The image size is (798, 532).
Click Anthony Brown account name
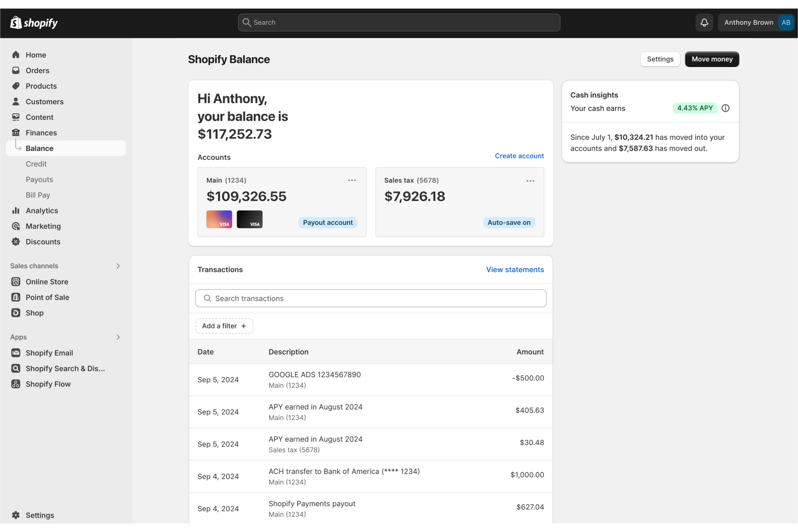click(x=749, y=23)
